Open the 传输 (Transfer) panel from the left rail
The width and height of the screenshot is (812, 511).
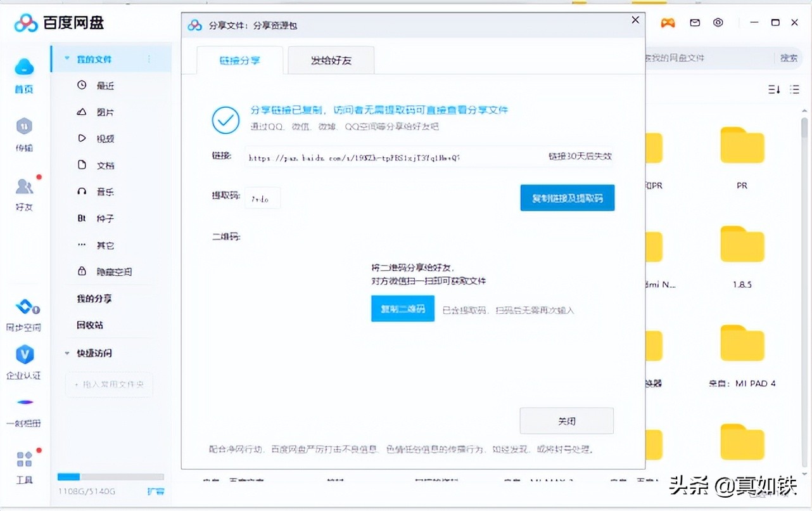pos(24,131)
